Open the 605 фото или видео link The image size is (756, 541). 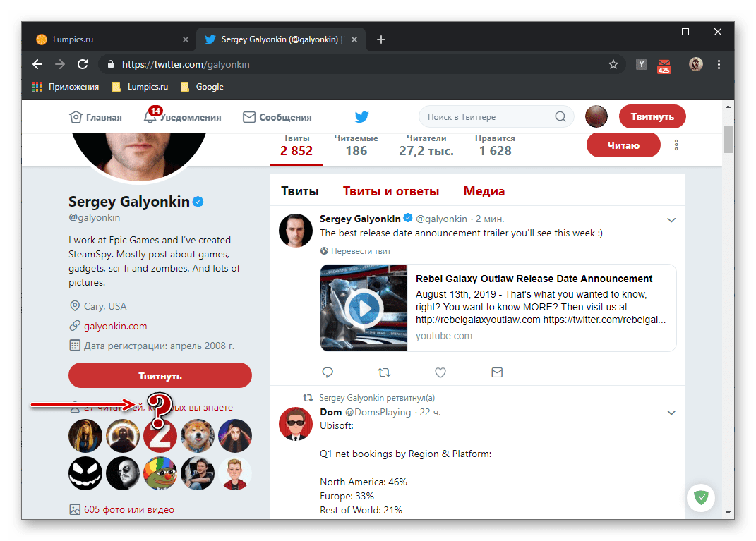[128, 509]
